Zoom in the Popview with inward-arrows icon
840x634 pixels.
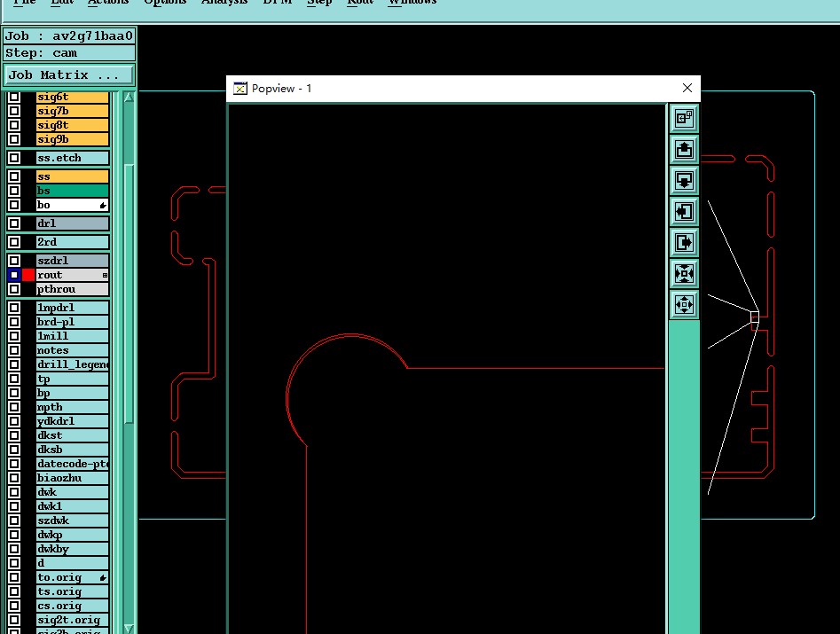[x=684, y=273]
